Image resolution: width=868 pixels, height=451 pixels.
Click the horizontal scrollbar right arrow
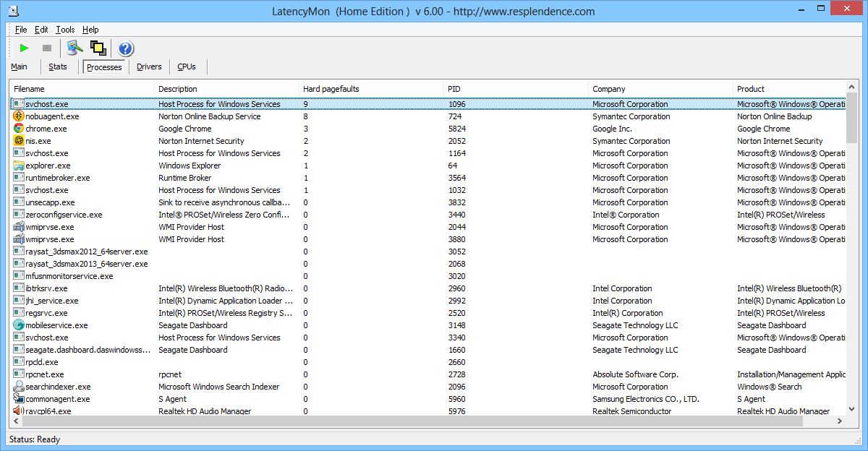click(839, 421)
